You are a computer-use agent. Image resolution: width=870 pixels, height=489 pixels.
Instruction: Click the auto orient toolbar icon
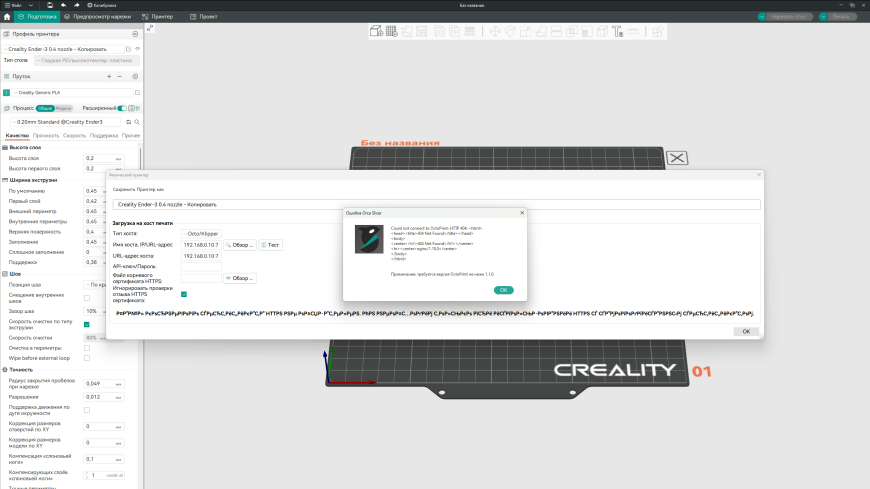(407, 32)
